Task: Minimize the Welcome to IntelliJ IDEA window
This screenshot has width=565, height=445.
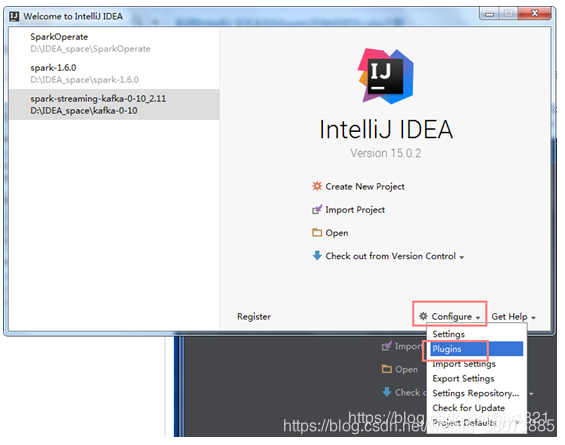Action: tap(489, 14)
